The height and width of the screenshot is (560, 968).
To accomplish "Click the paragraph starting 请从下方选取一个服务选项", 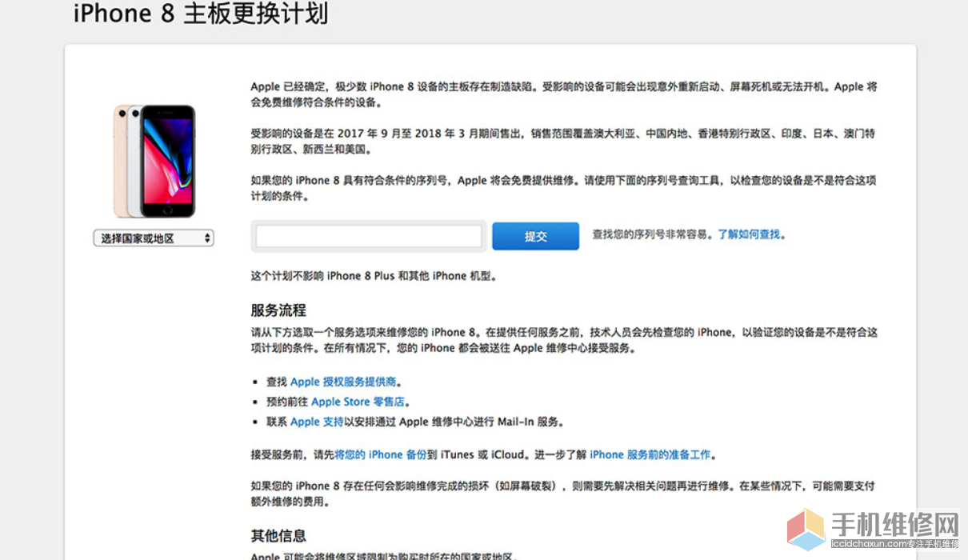I will pyautogui.click(x=564, y=340).
